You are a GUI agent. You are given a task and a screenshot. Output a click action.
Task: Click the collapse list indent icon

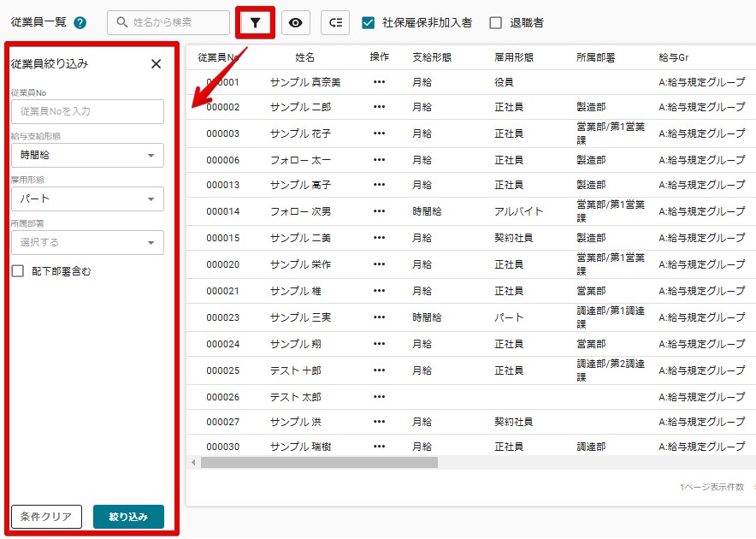(335, 23)
